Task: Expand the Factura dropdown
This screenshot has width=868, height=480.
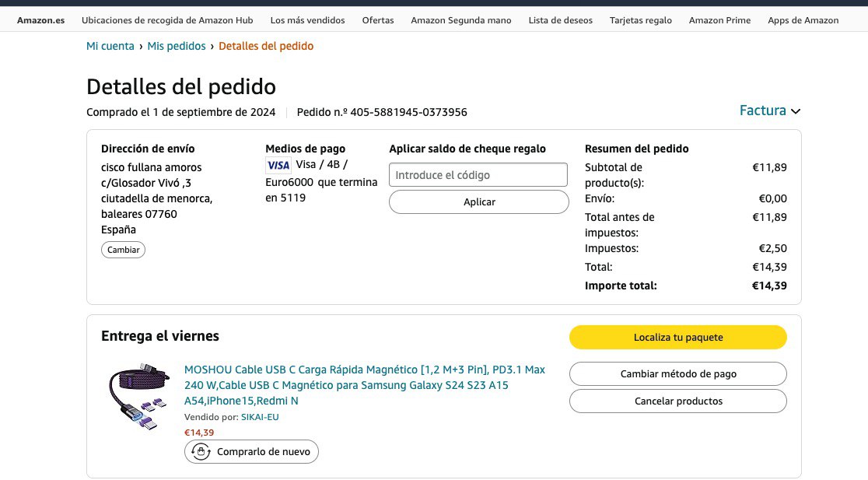Action: click(x=769, y=110)
